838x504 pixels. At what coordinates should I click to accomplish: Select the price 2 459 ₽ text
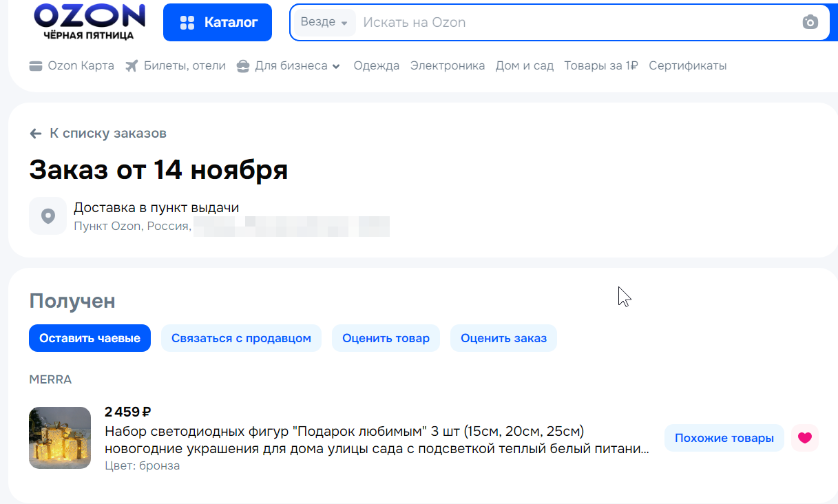[x=128, y=412]
